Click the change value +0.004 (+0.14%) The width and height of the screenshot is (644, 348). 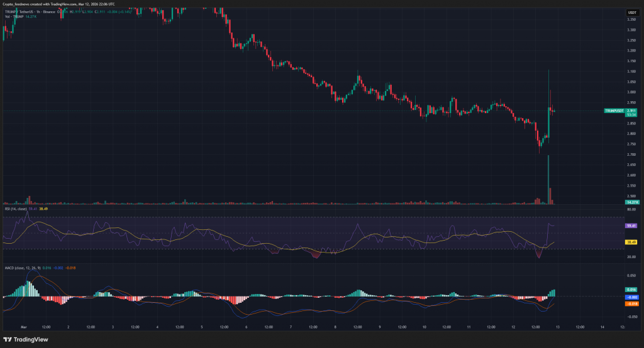click(119, 12)
